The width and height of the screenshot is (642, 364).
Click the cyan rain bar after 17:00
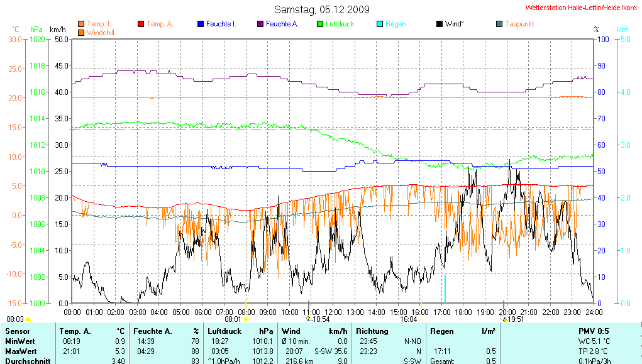445,288
